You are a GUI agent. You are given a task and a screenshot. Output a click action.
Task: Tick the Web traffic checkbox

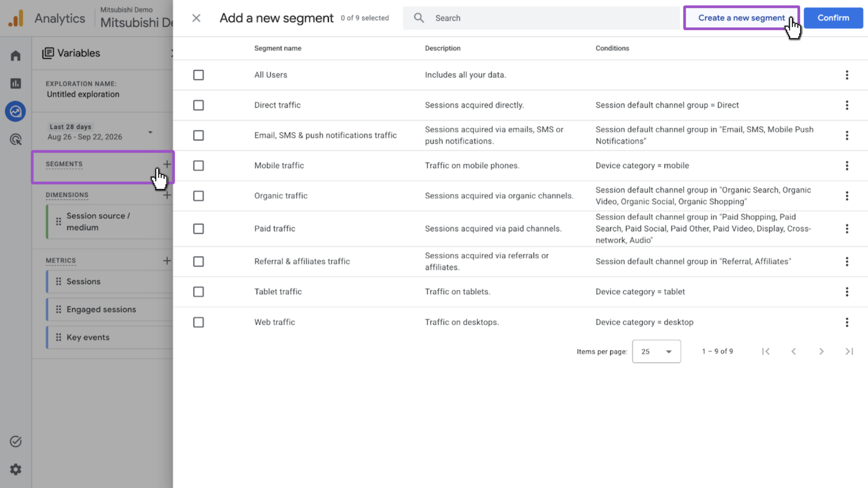(x=198, y=322)
